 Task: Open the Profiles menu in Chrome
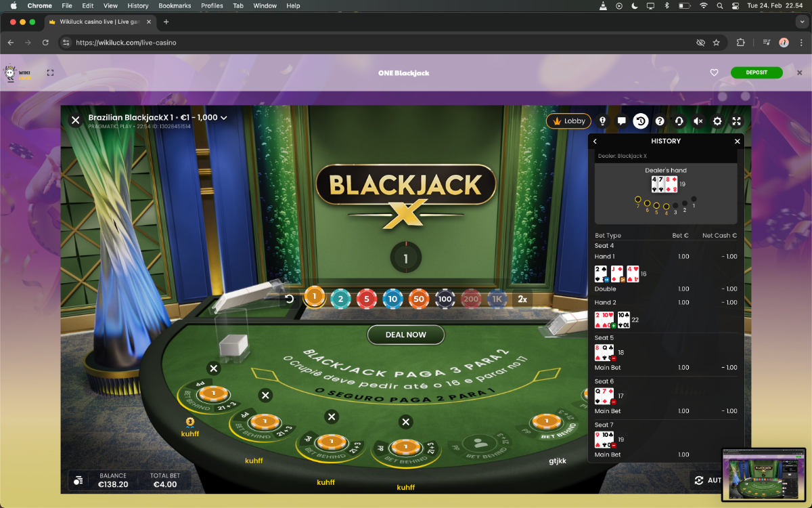click(212, 5)
